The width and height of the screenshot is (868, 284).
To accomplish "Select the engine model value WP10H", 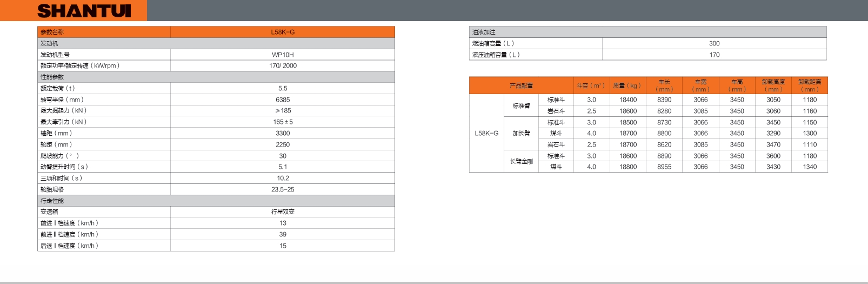I will [x=283, y=55].
